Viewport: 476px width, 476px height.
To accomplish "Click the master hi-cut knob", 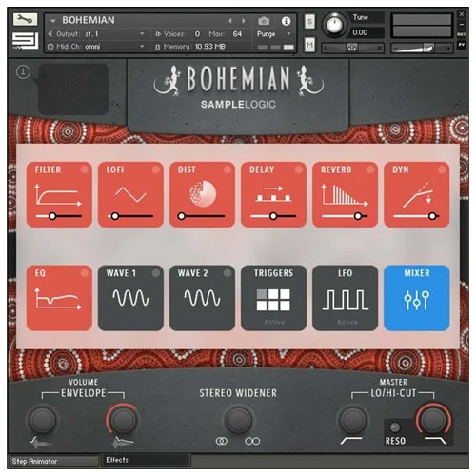I will point(433,419).
